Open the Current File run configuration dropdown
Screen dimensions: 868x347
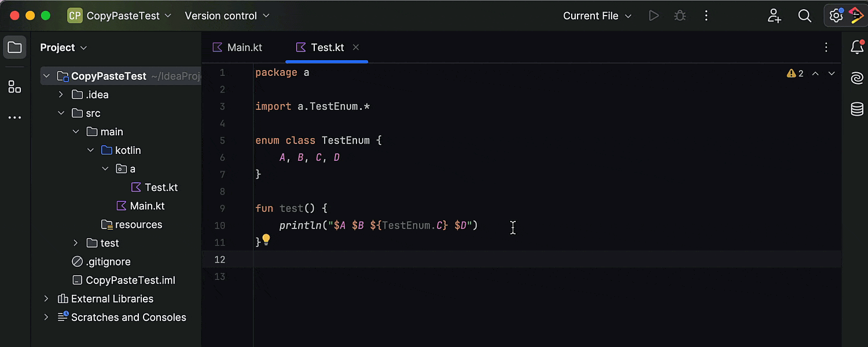pyautogui.click(x=597, y=16)
